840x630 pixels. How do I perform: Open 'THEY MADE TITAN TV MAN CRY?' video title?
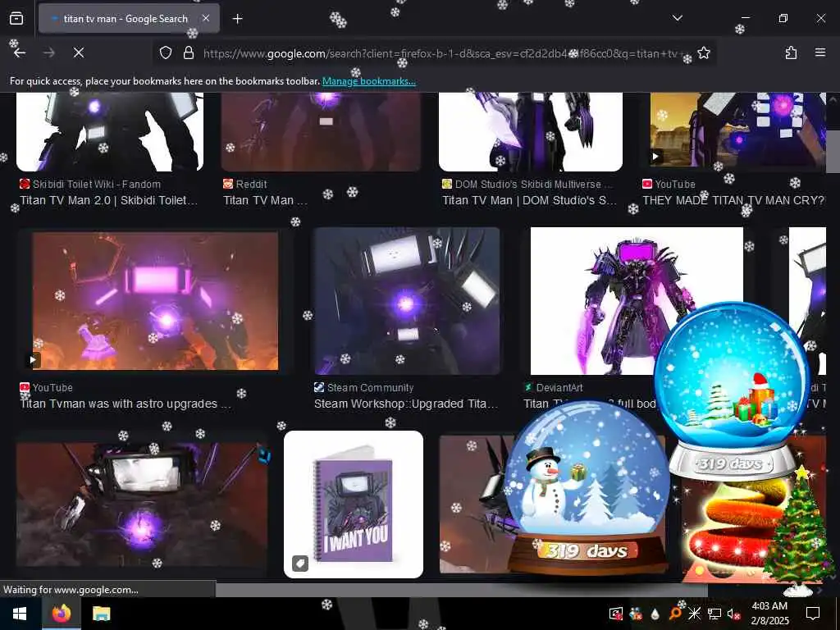(733, 200)
